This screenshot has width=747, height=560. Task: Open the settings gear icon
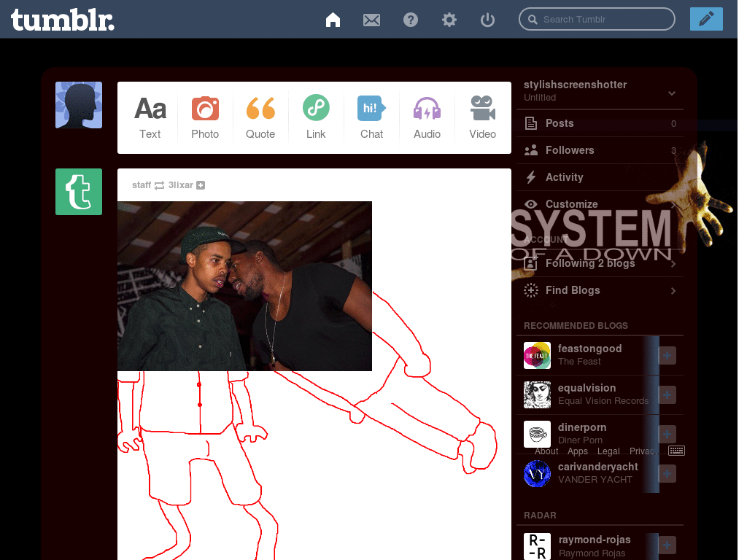tap(449, 20)
